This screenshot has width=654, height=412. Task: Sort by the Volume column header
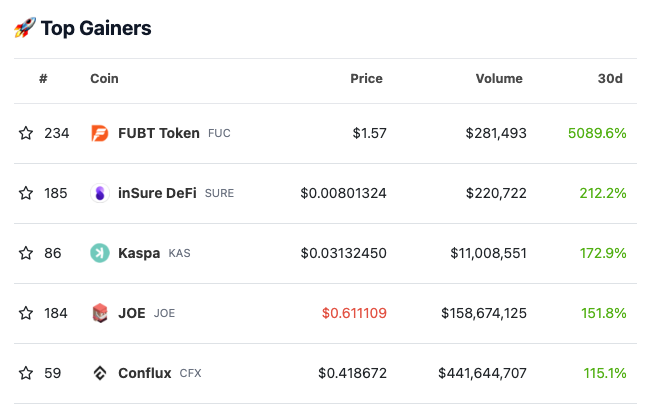coord(499,79)
